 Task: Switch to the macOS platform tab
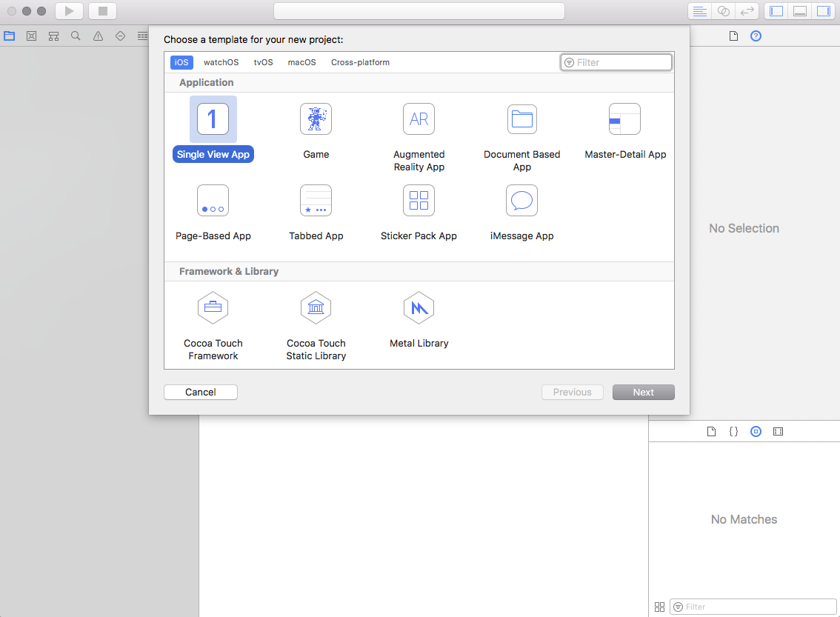click(301, 62)
